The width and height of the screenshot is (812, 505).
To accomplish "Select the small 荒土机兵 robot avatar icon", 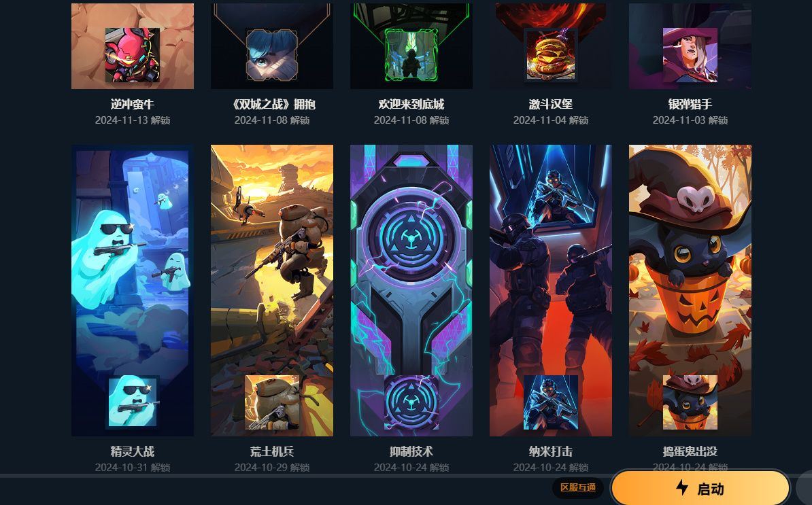I will [x=272, y=402].
